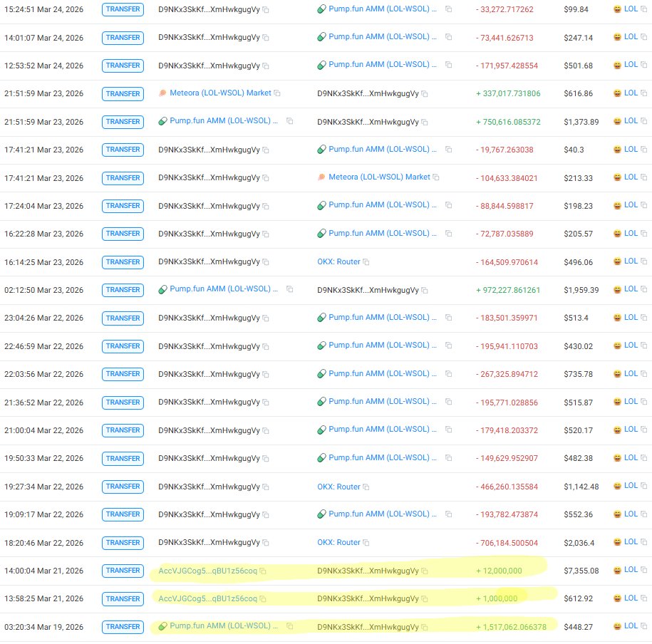Copy LOL token address in 03:20:34 row

[x=643, y=626]
